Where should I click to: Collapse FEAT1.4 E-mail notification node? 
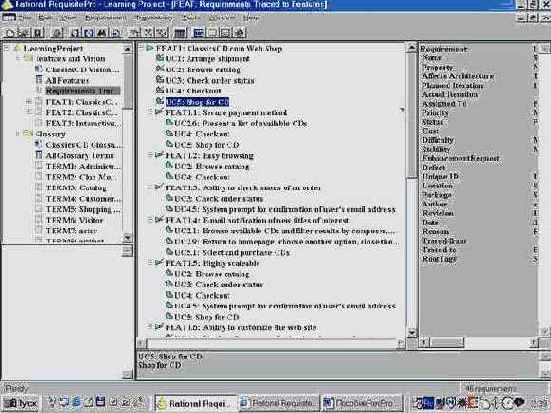coord(150,220)
